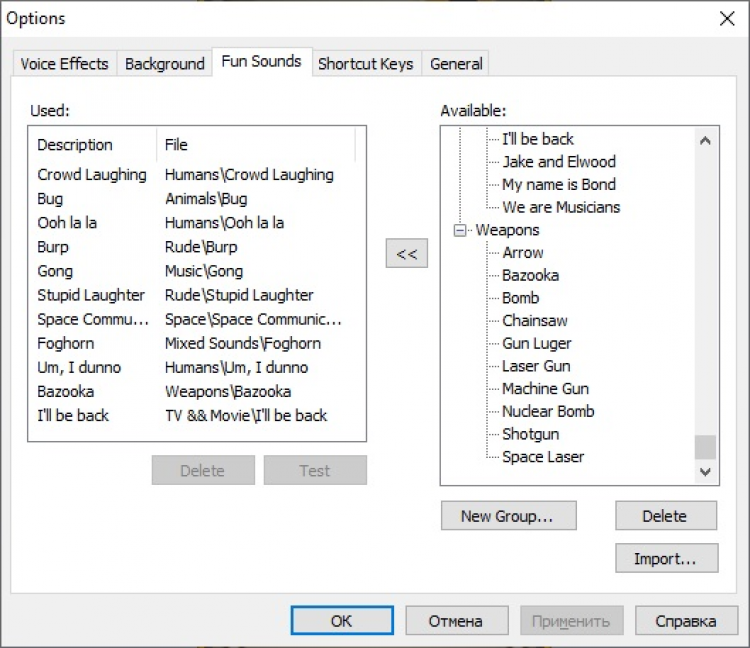Select My name is Bond sound
Viewport: 750px width, 648px height.
tap(558, 185)
